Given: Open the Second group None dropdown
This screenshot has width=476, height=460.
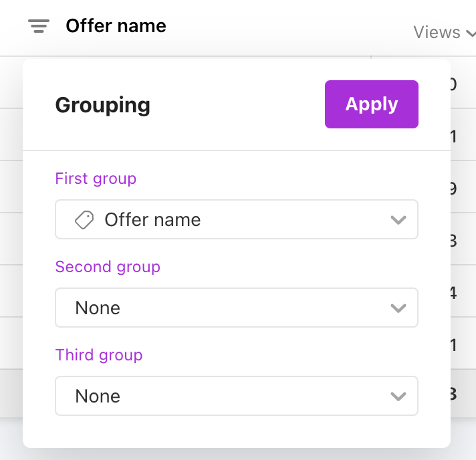Looking at the screenshot, I should [x=237, y=308].
